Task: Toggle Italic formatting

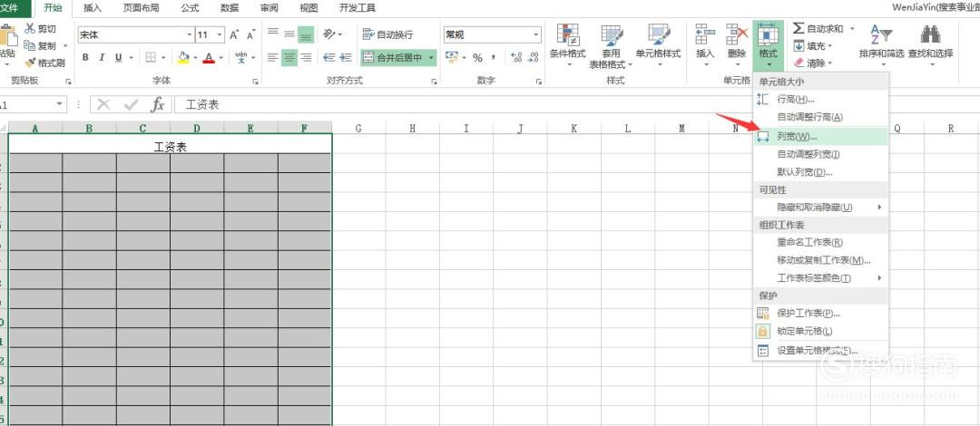Action: tap(102, 57)
